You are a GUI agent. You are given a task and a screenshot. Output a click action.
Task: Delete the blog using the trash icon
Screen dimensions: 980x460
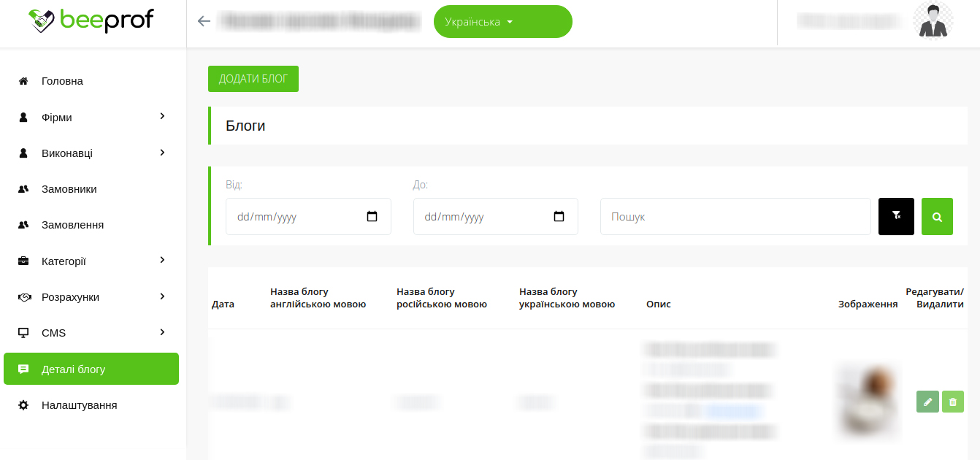point(953,402)
